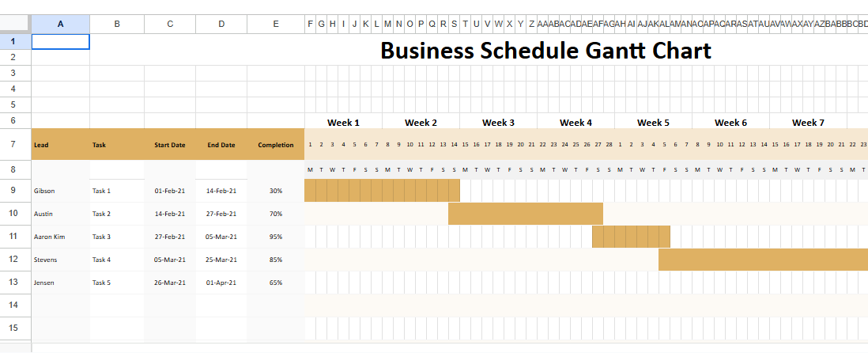Select the 01-Feb-21 start date cell
868x353 pixels.
170,191
